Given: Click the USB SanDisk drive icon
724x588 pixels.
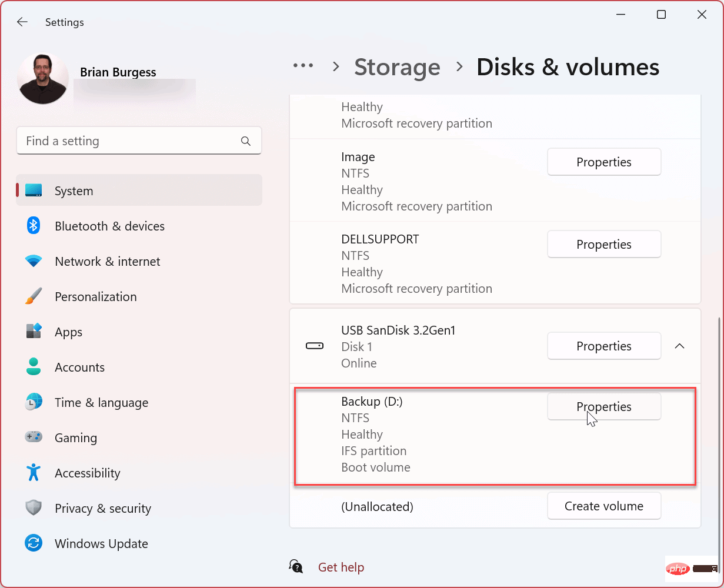Looking at the screenshot, I should [x=315, y=346].
